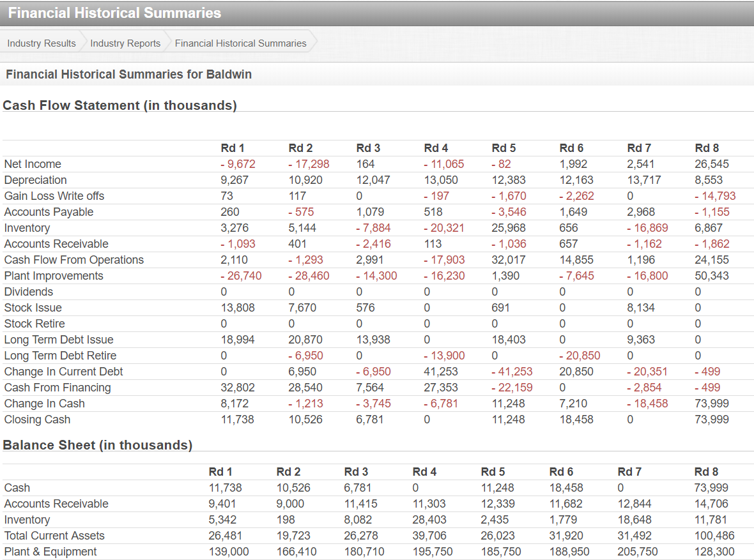Select the Gain Loss Write offs label
Viewport: 754px width, 560px height.
54,195
